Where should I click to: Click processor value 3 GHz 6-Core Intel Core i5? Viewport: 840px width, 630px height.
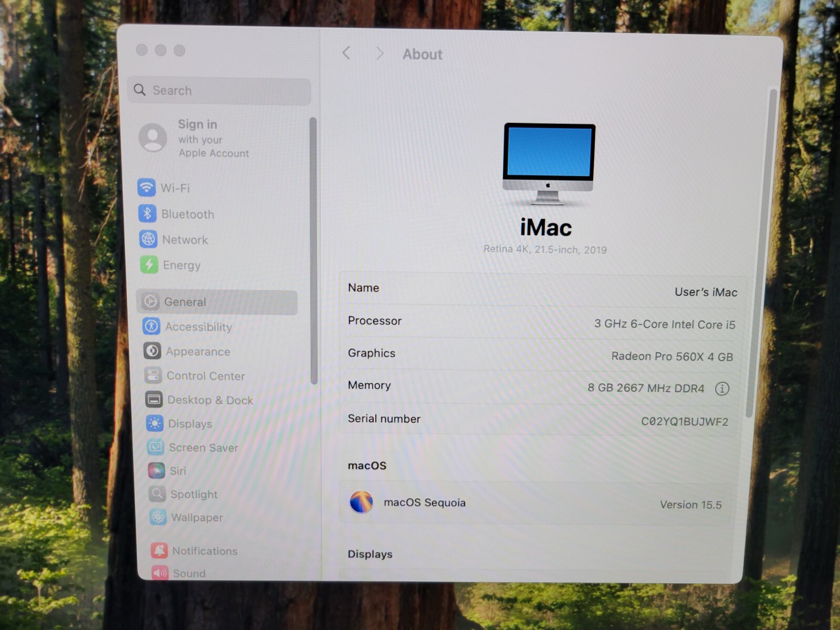665,324
